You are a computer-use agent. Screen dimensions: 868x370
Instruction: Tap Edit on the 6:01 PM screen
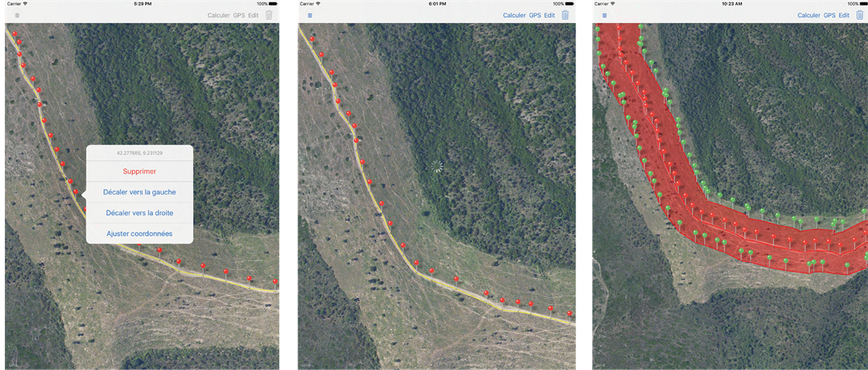click(549, 16)
